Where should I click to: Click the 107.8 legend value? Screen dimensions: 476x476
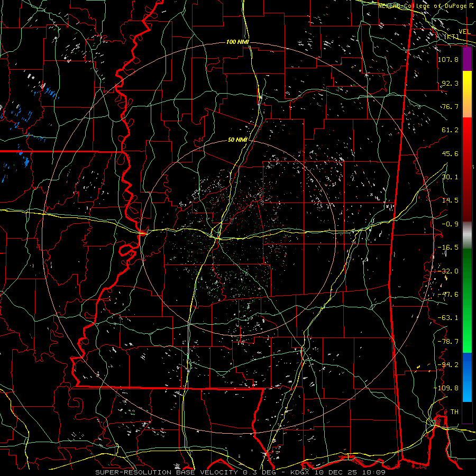click(x=448, y=59)
